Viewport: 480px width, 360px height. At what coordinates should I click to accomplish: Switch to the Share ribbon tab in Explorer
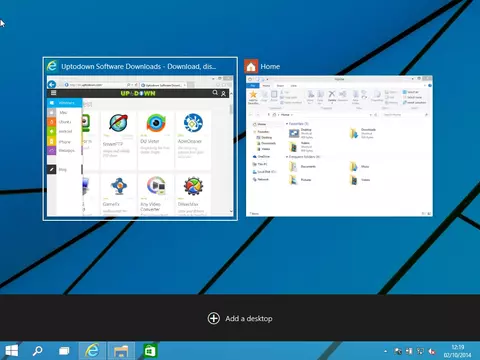click(x=280, y=86)
